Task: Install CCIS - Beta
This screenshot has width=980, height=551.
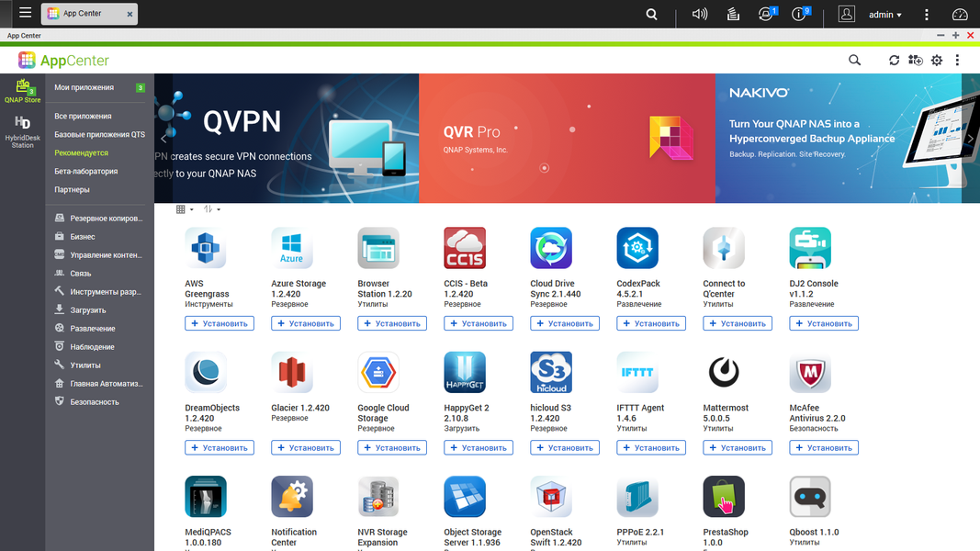Action: [479, 323]
